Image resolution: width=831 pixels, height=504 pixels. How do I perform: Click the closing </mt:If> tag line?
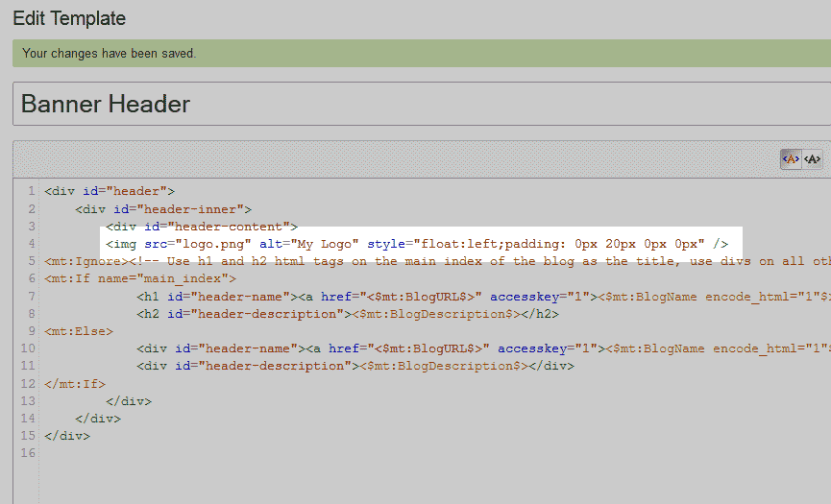(x=75, y=384)
